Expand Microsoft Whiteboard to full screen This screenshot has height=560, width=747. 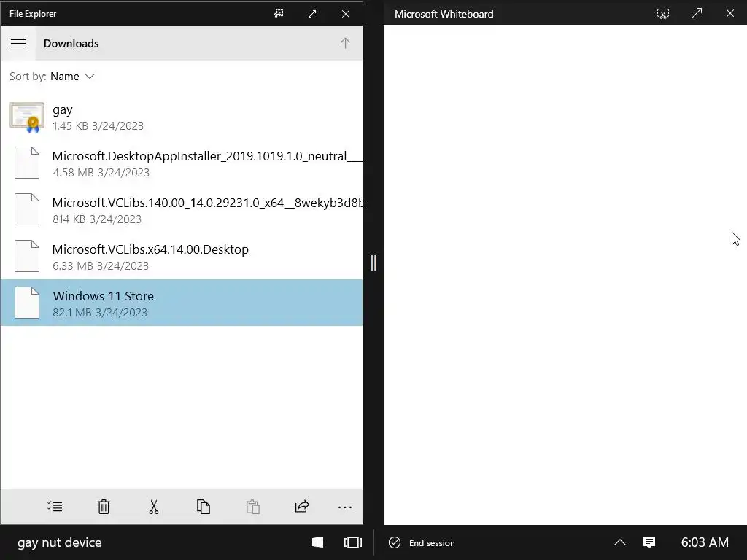point(697,13)
